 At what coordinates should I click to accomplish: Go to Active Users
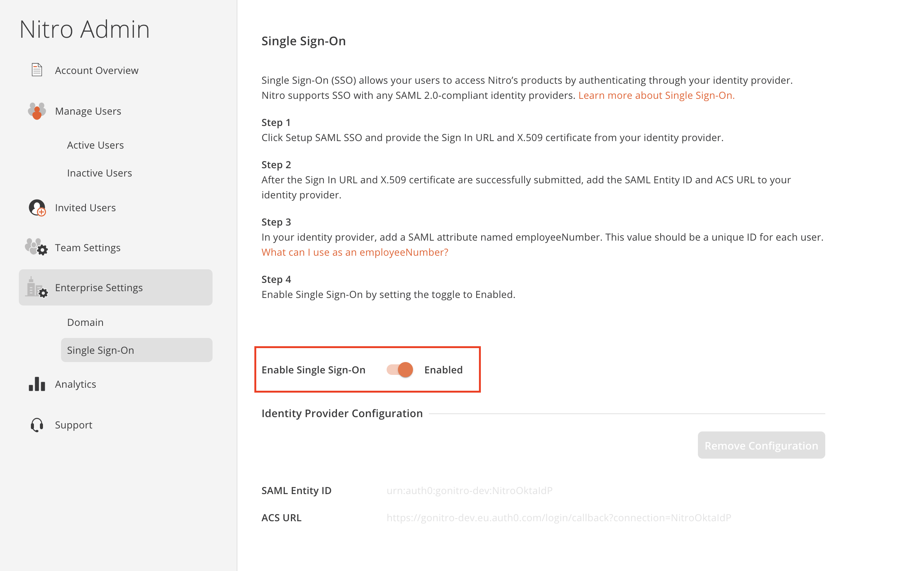coord(95,145)
